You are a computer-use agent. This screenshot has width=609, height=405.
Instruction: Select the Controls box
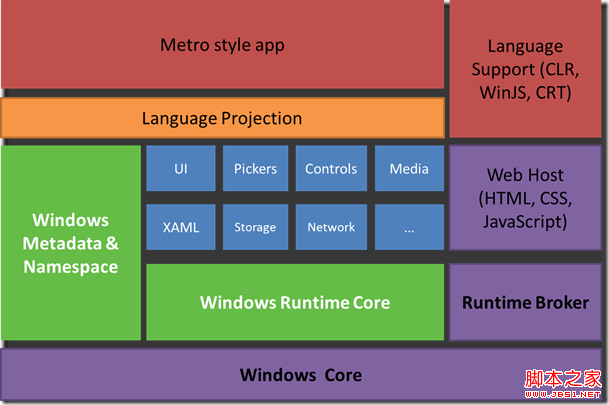point(331,168)
